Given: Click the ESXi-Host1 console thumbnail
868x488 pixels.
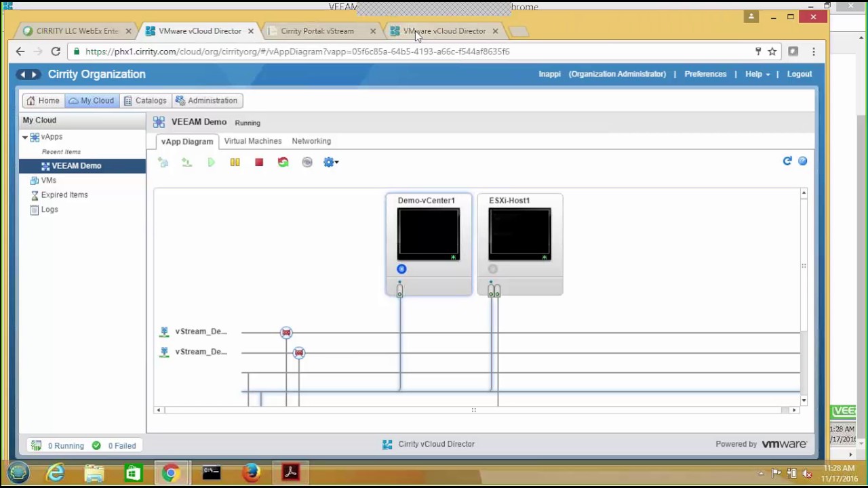Looking at the screenshot, I should [520, 235].
